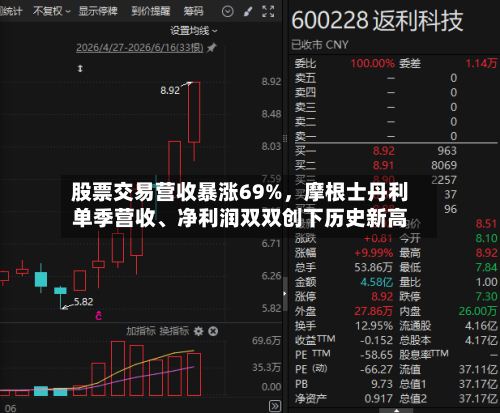This screenshot has height=413, width=500.
Task: Click the pink C marker below candlesticks
Action: point(99,315)
